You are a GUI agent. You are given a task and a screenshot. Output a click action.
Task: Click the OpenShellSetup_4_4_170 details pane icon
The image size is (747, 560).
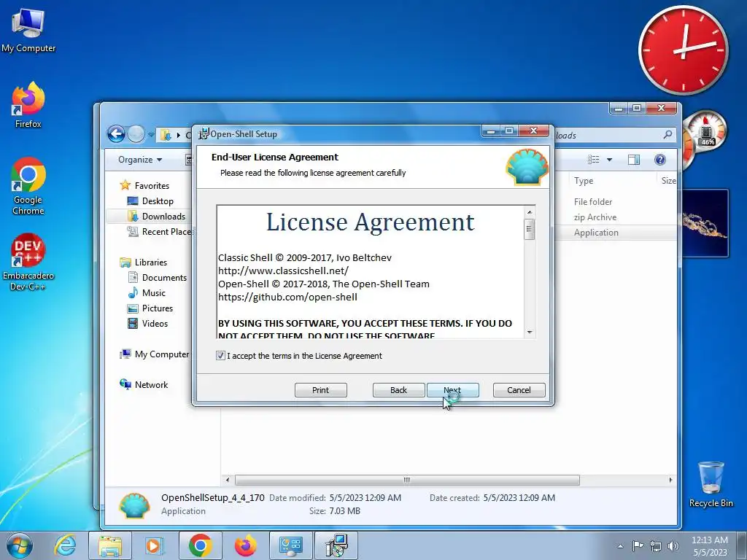coord(135,505)
